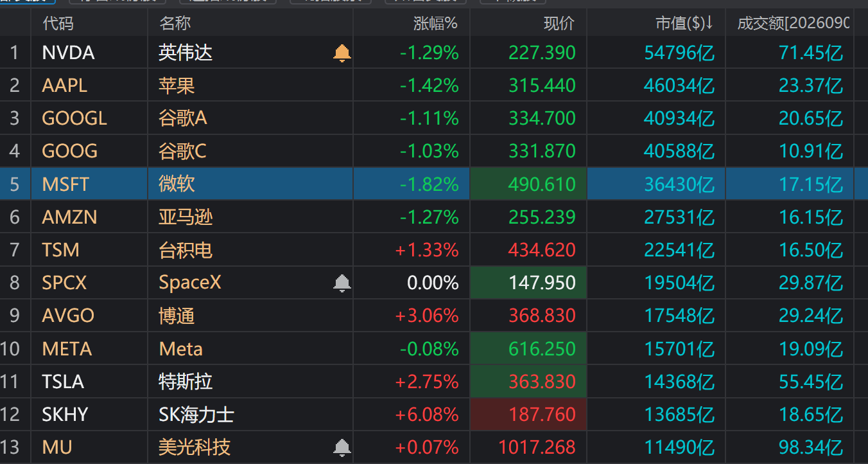Click the 1017.268 price for MU
868x464 pixels.
pyautogui.click(x=537, y=447)
